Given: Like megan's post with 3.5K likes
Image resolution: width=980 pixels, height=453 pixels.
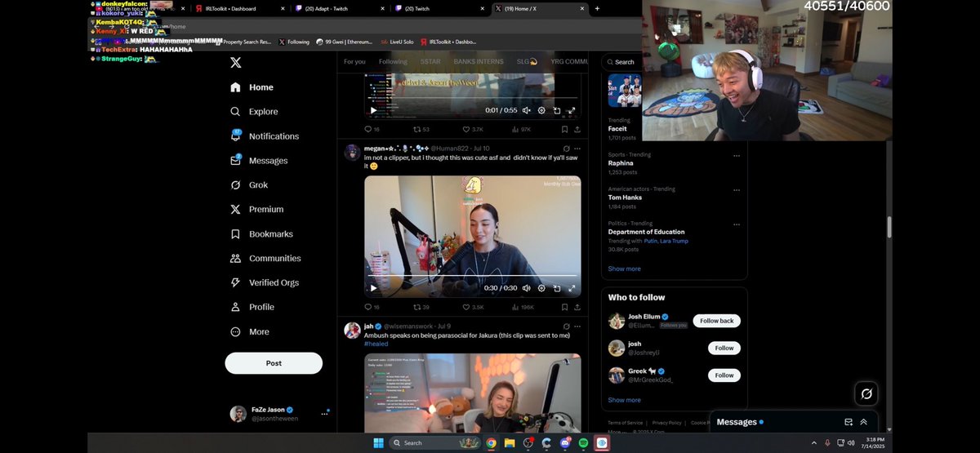Looking at the screenshot, I should [x=473, y=307].
